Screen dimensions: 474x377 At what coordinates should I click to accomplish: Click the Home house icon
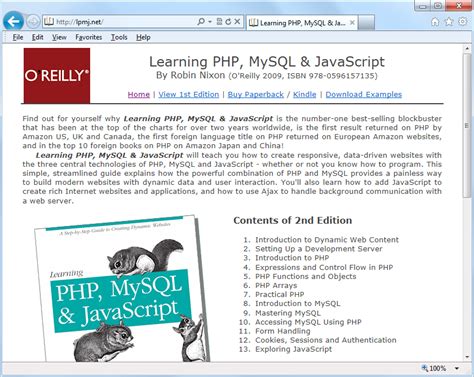435,22
